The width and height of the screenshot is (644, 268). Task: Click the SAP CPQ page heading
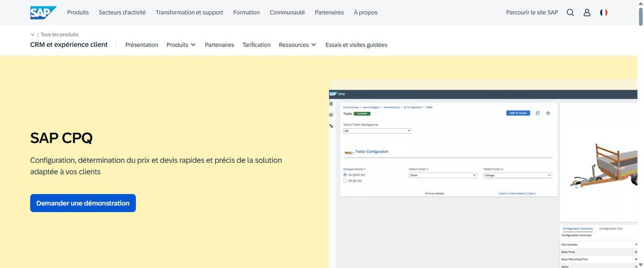62,138
